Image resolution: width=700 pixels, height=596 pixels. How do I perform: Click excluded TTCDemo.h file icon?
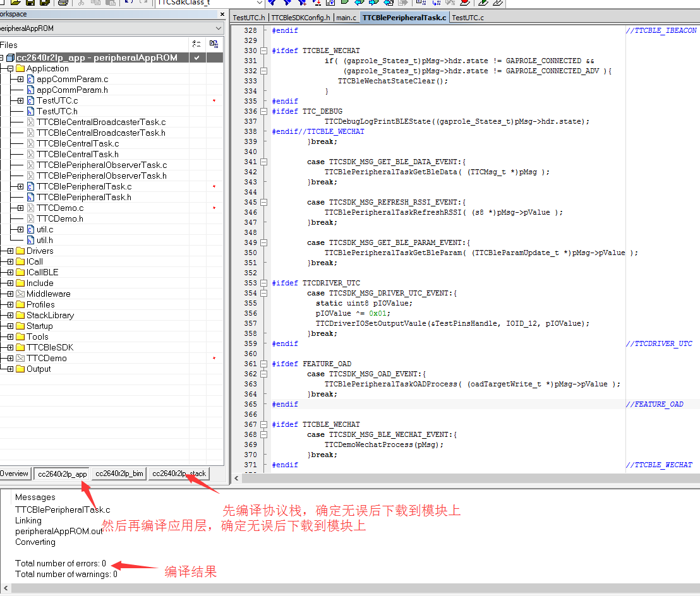click(30, 218)
